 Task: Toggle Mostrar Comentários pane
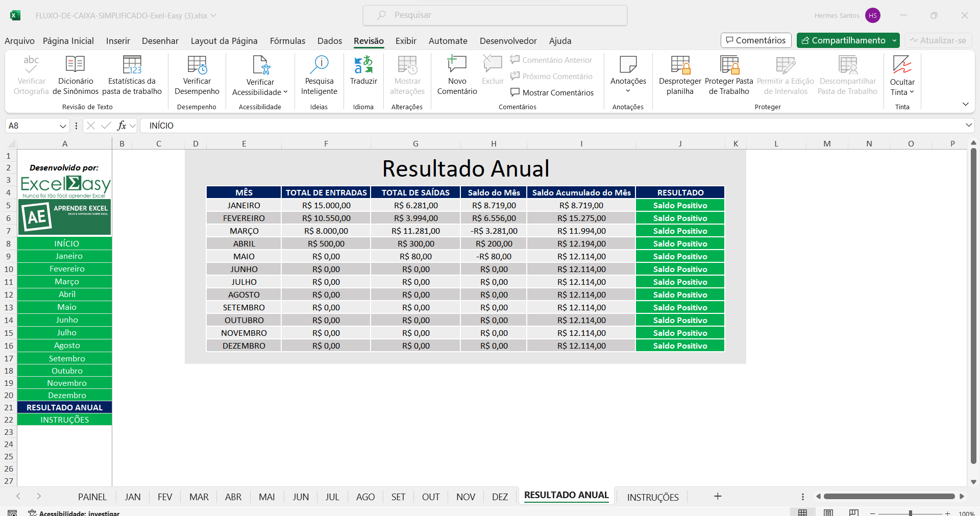[x=552, y=92]
